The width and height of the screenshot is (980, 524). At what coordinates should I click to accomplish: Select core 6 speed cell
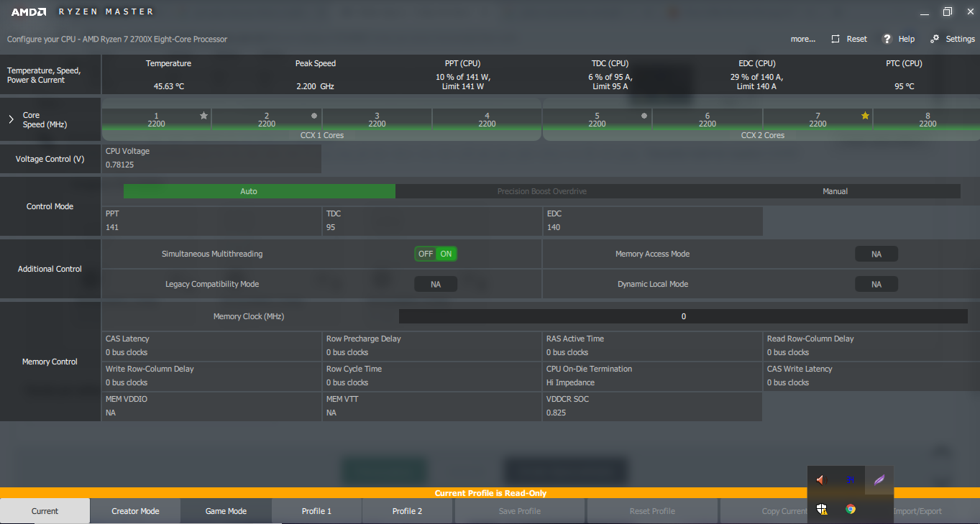point(707,119)
